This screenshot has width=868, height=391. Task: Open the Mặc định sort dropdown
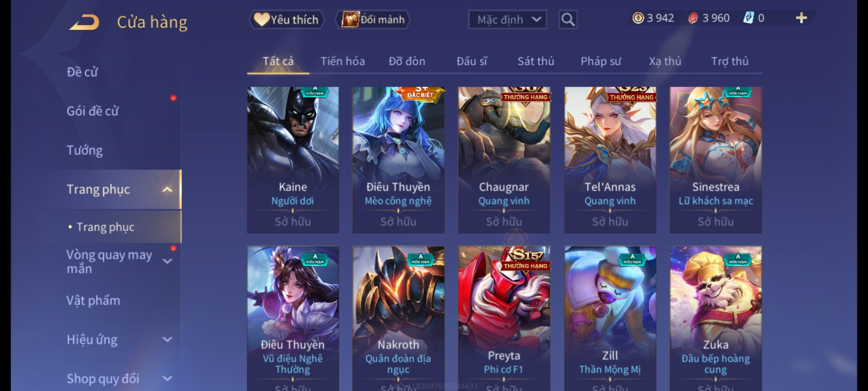(x=507, y=20)
